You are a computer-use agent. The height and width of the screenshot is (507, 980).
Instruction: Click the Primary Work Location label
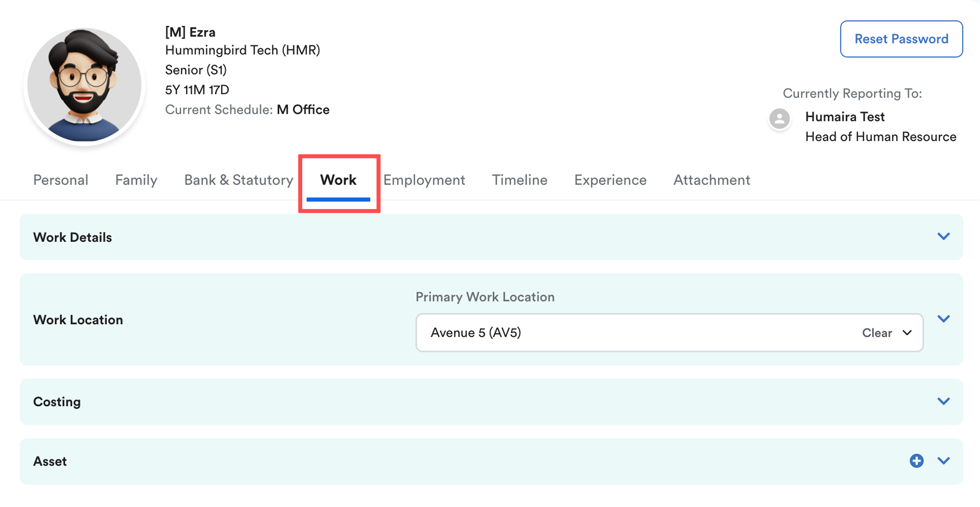click(485, 297)
